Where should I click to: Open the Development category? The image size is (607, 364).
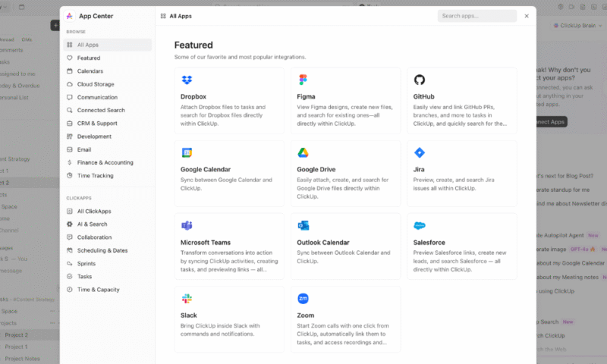[x=107, y=136]
